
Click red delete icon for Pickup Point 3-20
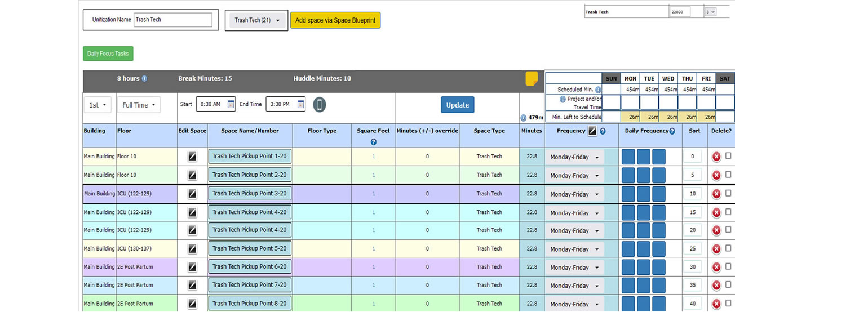coord(716,194)
